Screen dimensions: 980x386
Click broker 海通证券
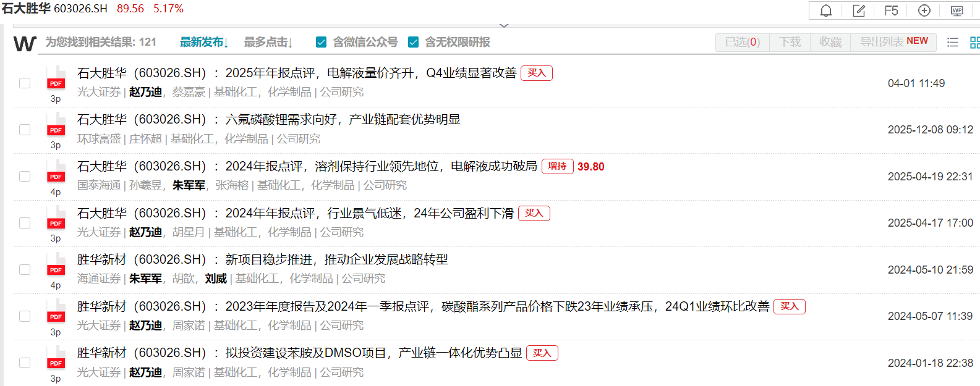tap(99, 279)
